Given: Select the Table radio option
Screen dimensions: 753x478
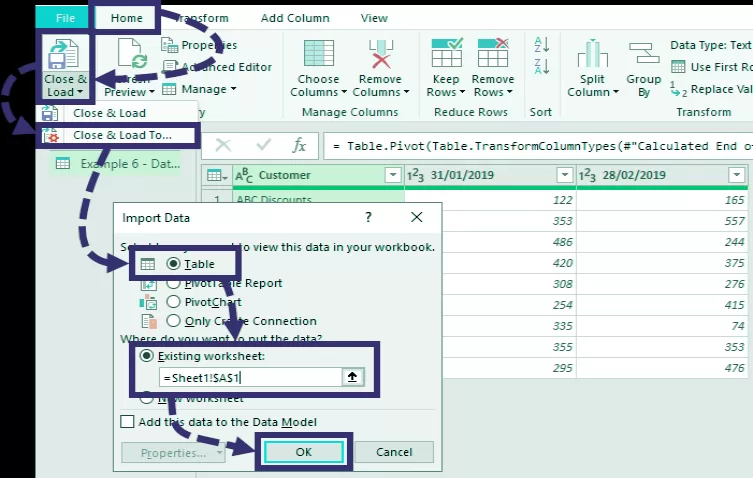Looking at the screenshot, I should point(174,264).
